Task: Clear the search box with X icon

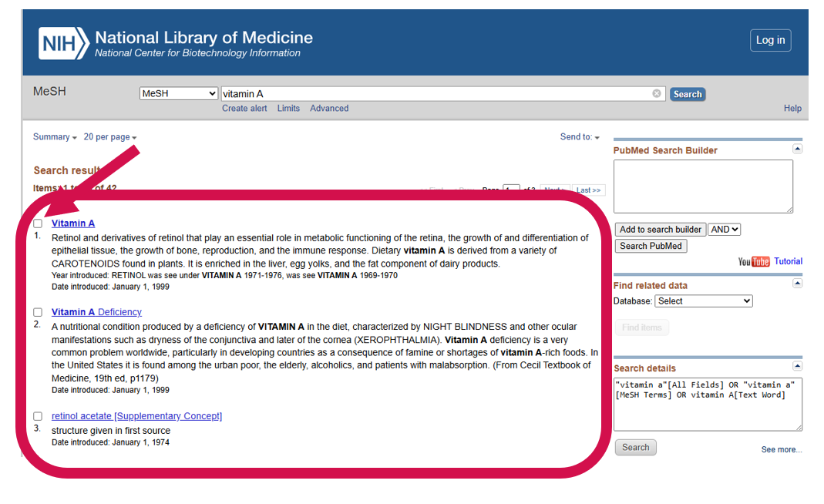Action: (657, 94)
